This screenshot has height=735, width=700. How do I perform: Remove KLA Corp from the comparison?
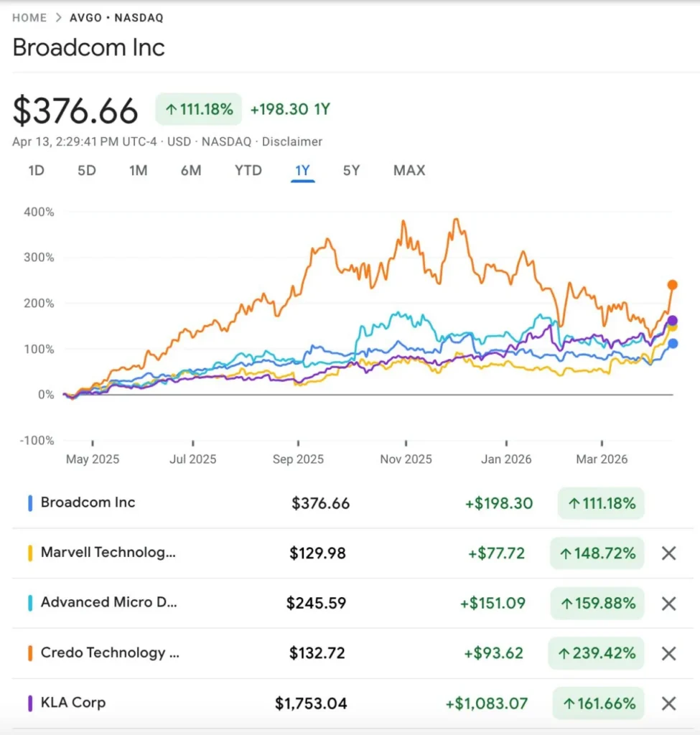(x=668, y=703)
